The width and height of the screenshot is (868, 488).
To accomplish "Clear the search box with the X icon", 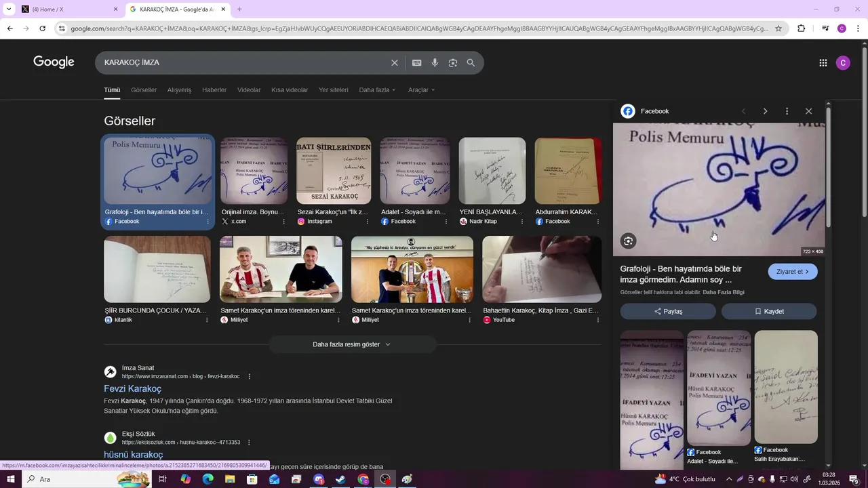I will (395, 62).
